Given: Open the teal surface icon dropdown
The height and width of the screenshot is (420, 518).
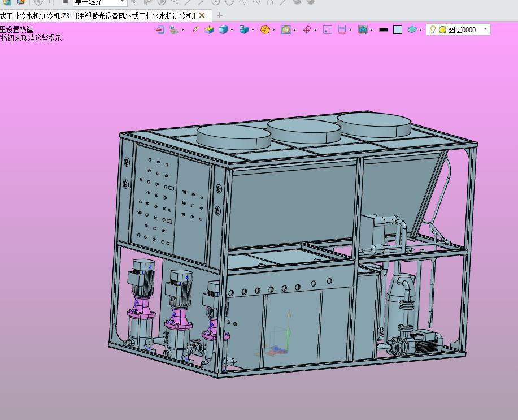Looking at the screenshot, I should click(x=420, y=30).
